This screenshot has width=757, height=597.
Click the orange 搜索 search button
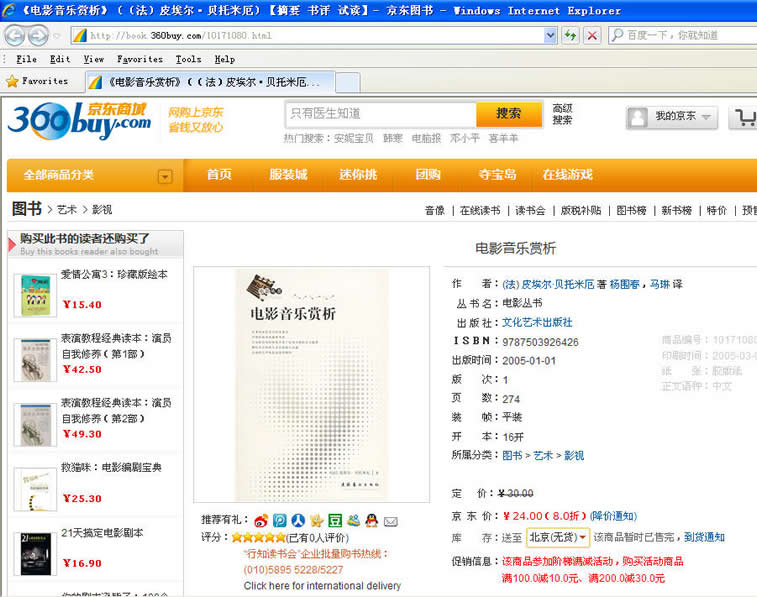click(x=509, y=114)
